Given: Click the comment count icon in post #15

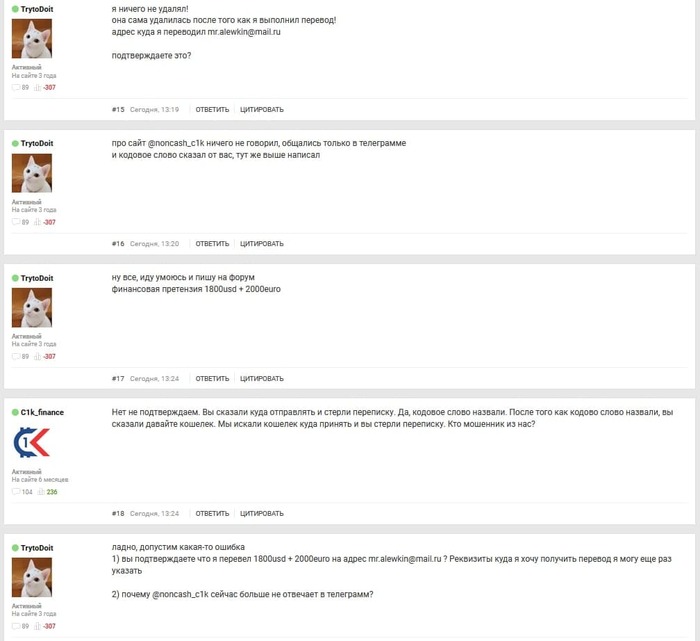Looking at the screenshot, I should point(16,87).
